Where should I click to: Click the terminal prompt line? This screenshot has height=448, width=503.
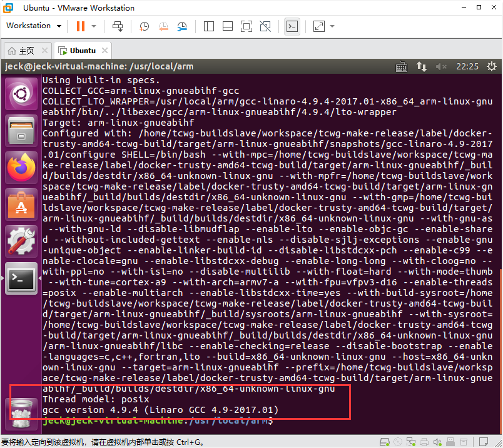158,420
